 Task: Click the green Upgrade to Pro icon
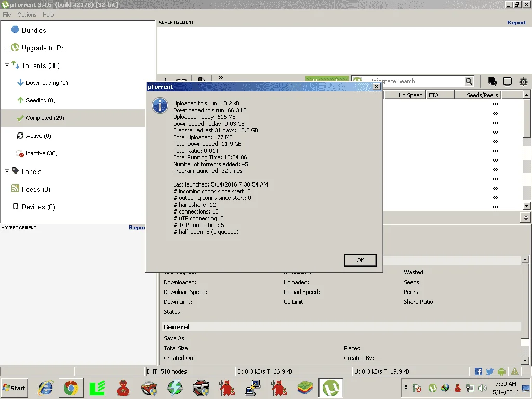pos(15,47)
